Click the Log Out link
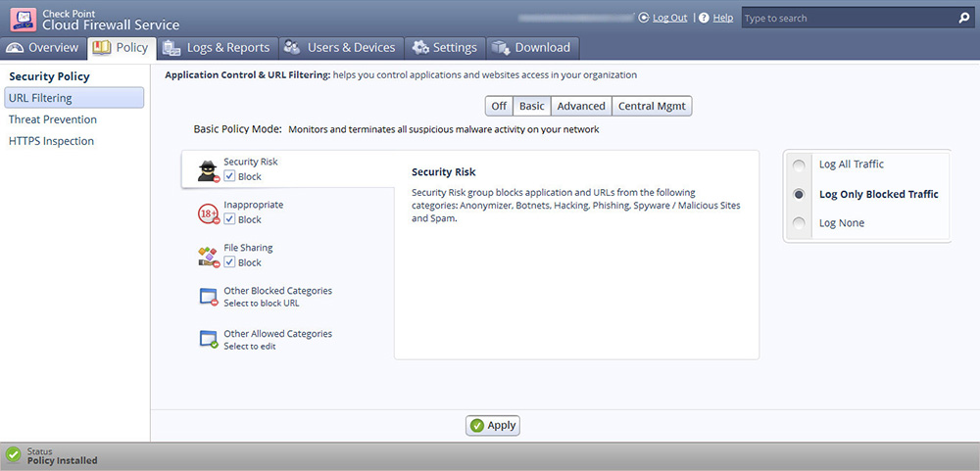 tap(669, 18)
